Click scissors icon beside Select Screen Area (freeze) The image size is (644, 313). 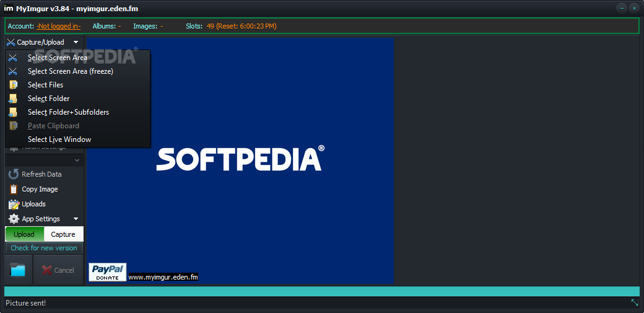pyautogui.click(x=13, y=71)
